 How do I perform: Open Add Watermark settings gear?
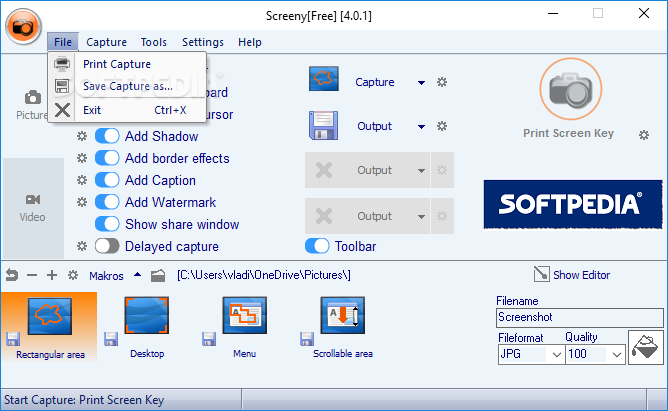click(x=82, y=202)
